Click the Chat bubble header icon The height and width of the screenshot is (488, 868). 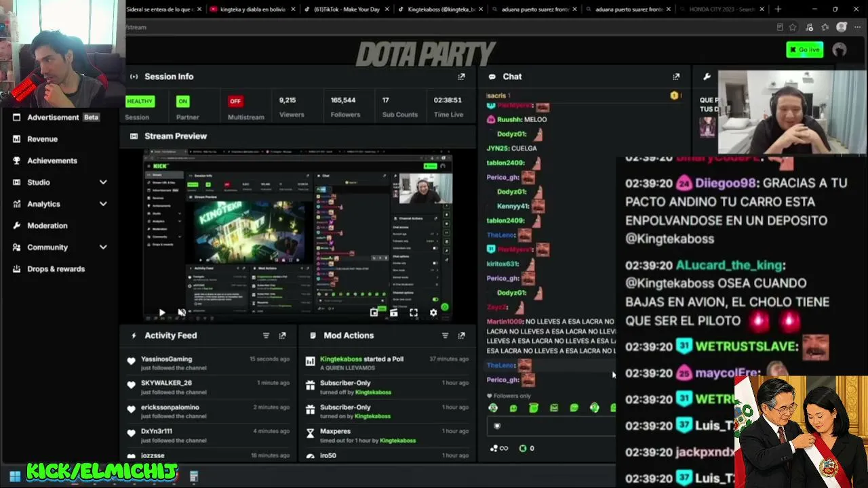tap(492, 77)
